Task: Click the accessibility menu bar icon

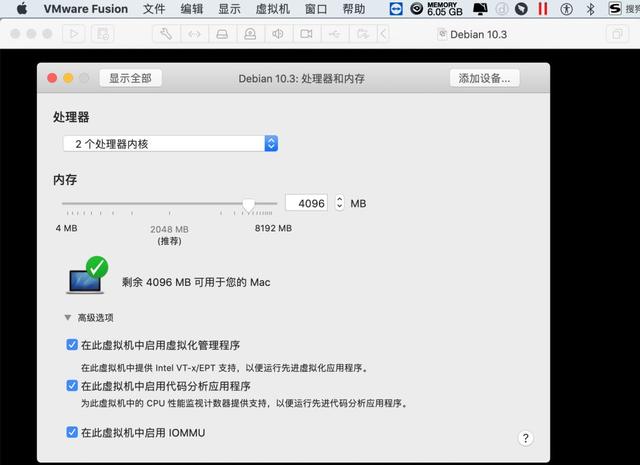Action: (566, 9)
